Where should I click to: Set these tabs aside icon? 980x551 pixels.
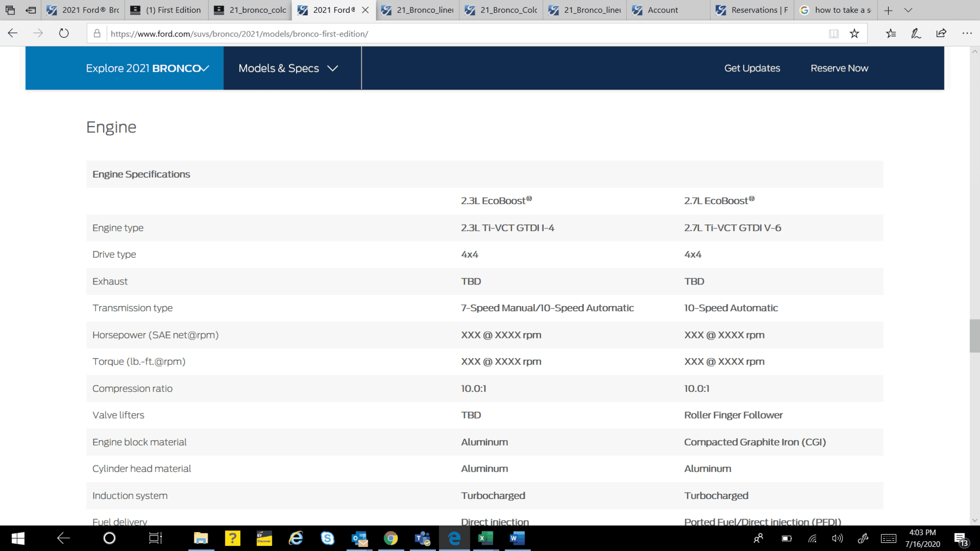[31, 10]
